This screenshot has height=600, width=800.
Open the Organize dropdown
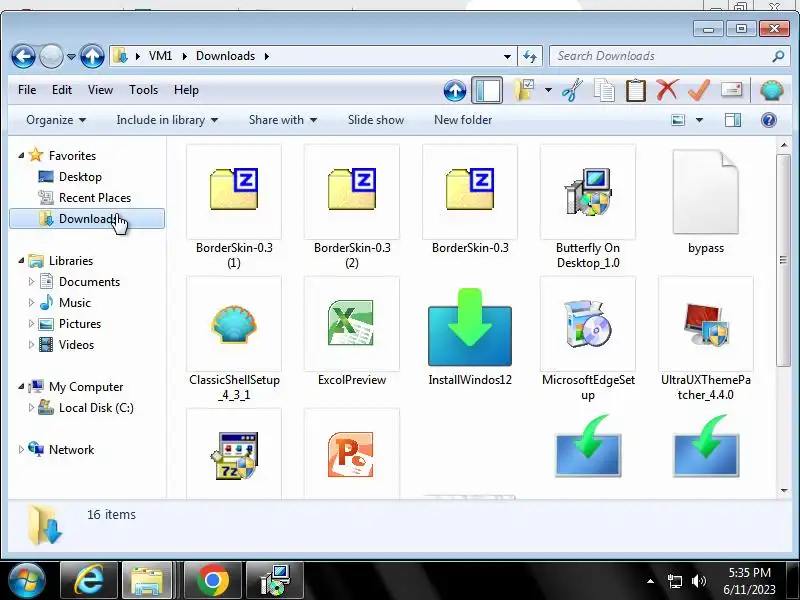pyautogui.click(x=56, y=120)
